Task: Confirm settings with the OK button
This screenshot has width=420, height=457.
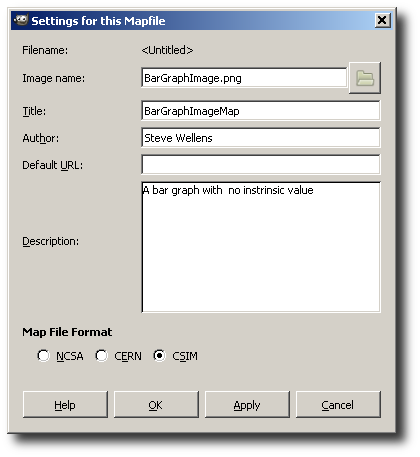Action: (x=156, y=405)
